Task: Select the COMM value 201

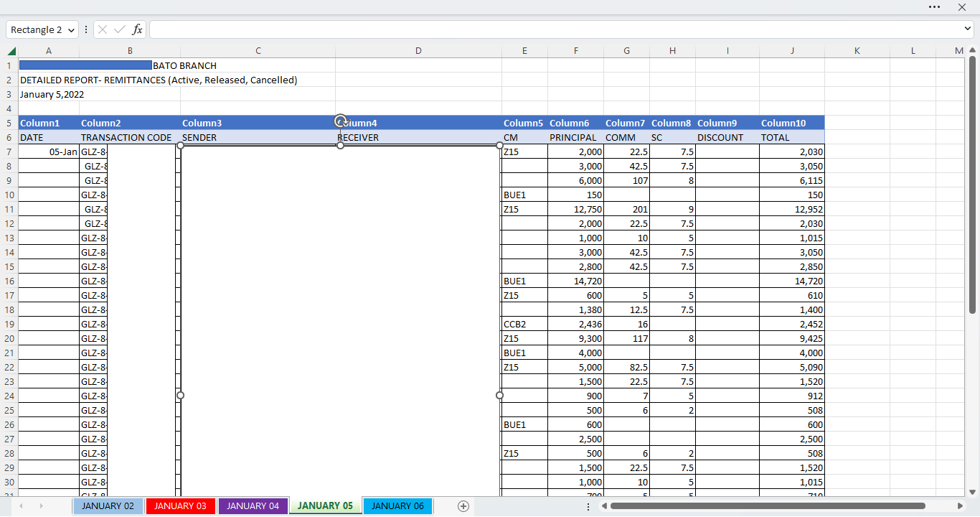Action: tap(626, 209)
